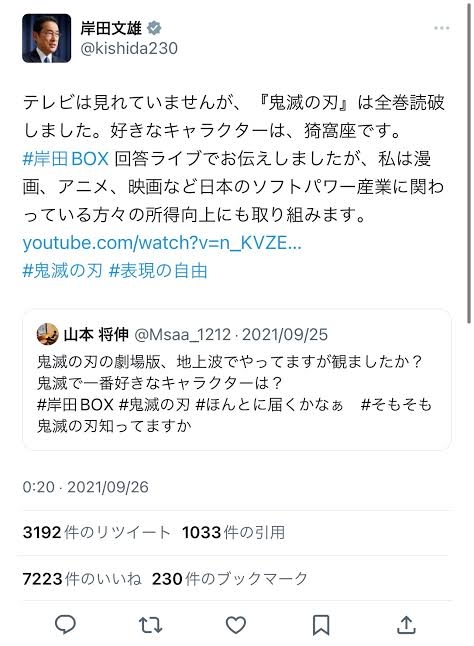View the 230 件のブックマーク count
474x646 pixels.
(230, 579)
